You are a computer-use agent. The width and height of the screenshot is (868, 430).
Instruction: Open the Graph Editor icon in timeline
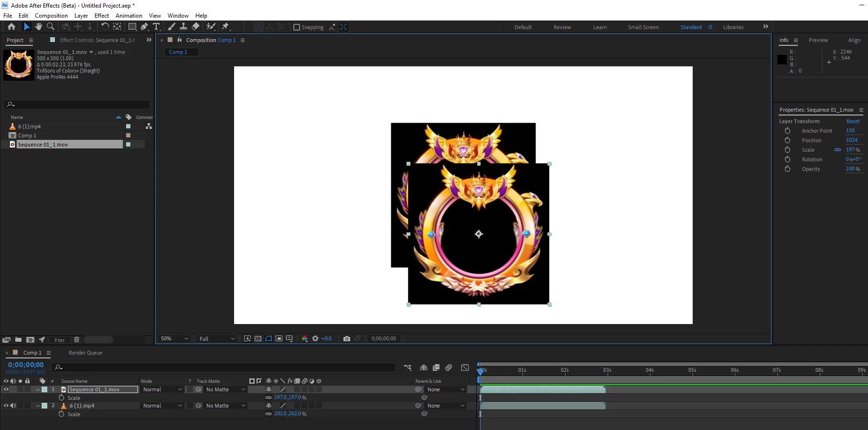coord(465,367)
